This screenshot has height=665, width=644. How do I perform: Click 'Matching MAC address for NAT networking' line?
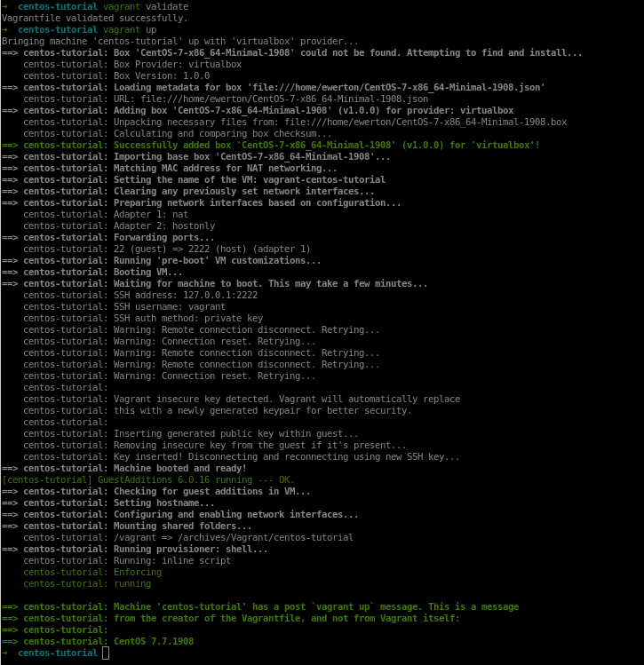pyautogui.click(x=170, y=169)
